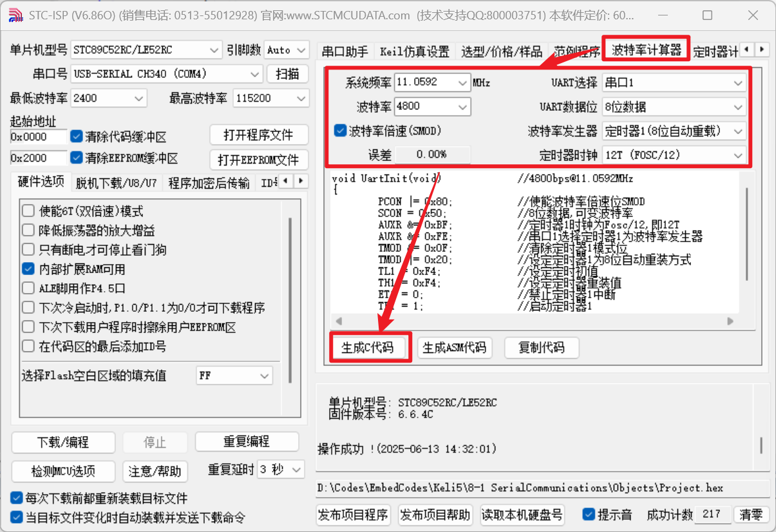The height and width of the screenshot is (532, 776).
Task: Open the 最高波特率 115200 dropdown
Action: [270, 98]
